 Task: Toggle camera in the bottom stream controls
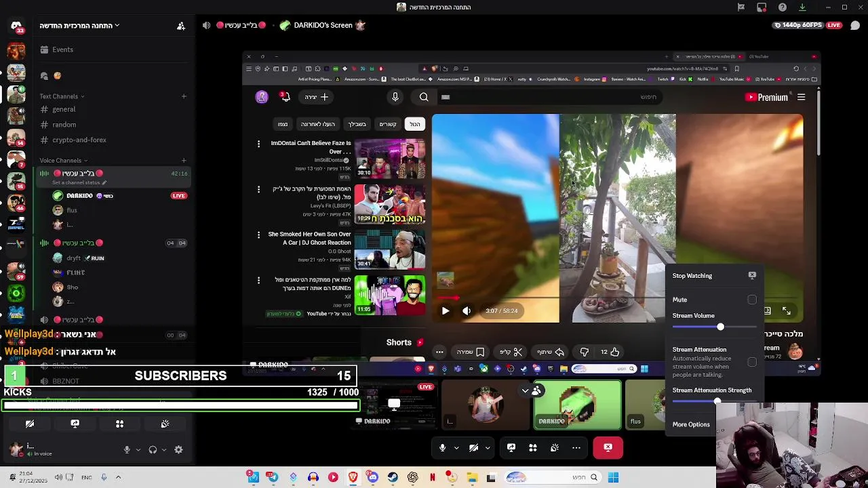click(474, 447)
